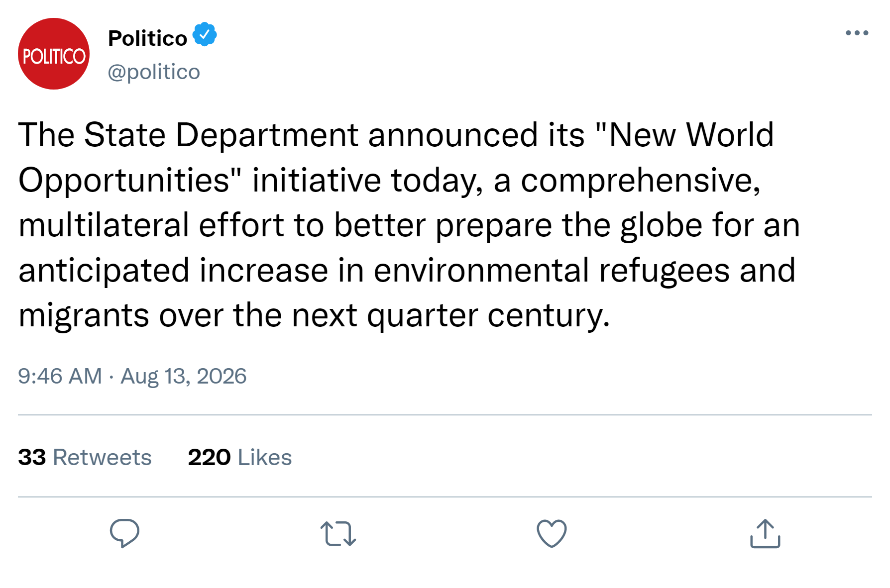This screenshot has width=890, height=588.
Task: Open the red POLITICO profile avatar
Action: [x=54, y=54]
